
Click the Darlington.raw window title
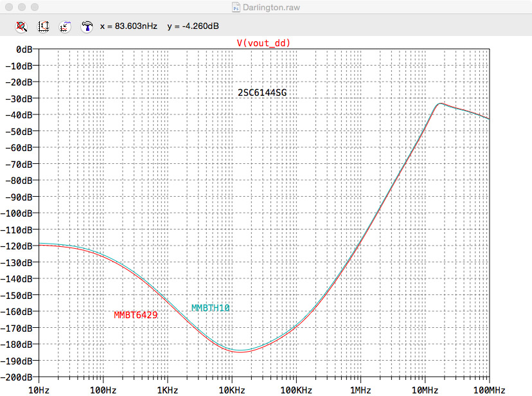click(x=271, y=8)
